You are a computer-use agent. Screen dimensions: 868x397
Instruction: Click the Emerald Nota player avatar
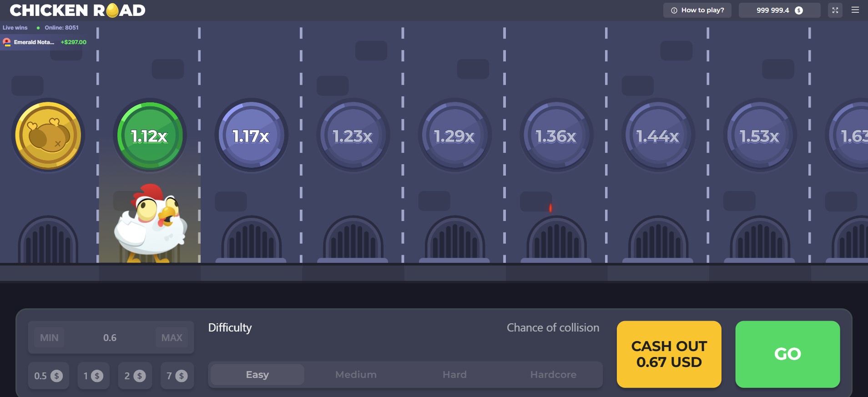click(x=7, y=42)
